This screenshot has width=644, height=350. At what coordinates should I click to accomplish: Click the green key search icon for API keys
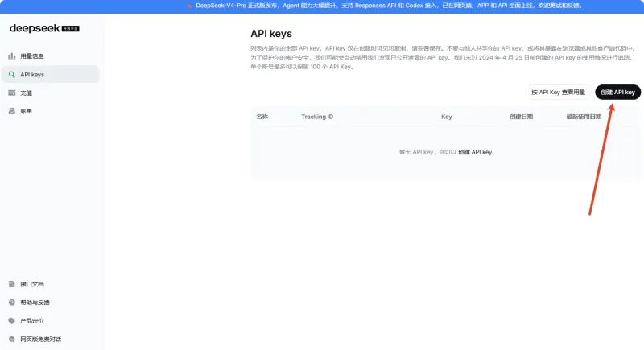pos(12,75)
